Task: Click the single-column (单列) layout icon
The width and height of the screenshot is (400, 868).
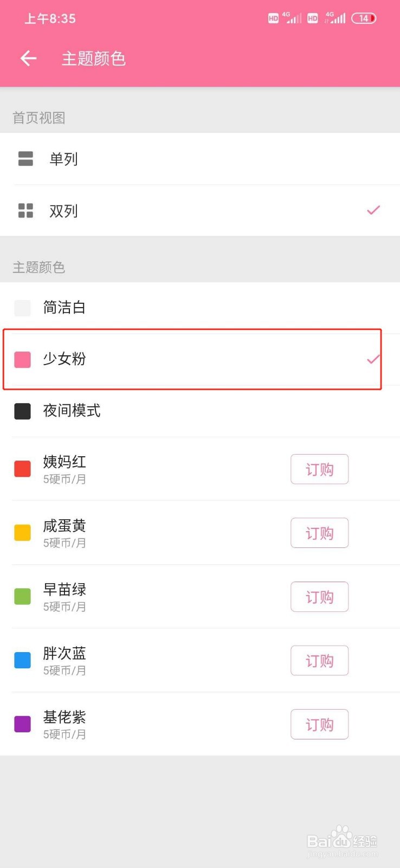Action: click(x=25, y=158)
